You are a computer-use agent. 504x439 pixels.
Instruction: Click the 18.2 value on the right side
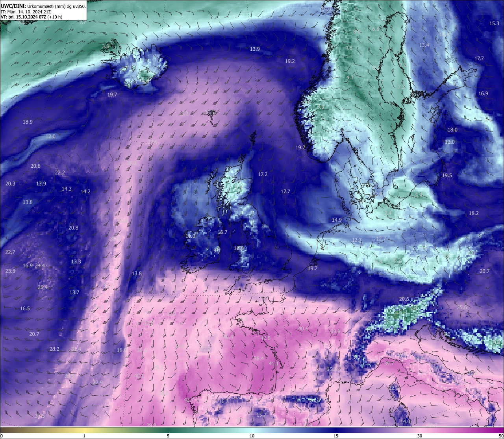(474, 213)
